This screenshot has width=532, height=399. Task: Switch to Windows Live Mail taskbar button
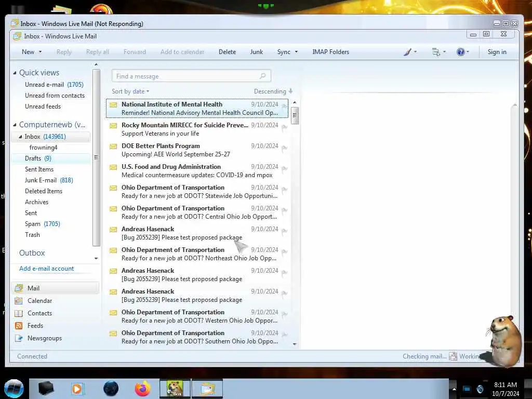[x=207, y=389]
